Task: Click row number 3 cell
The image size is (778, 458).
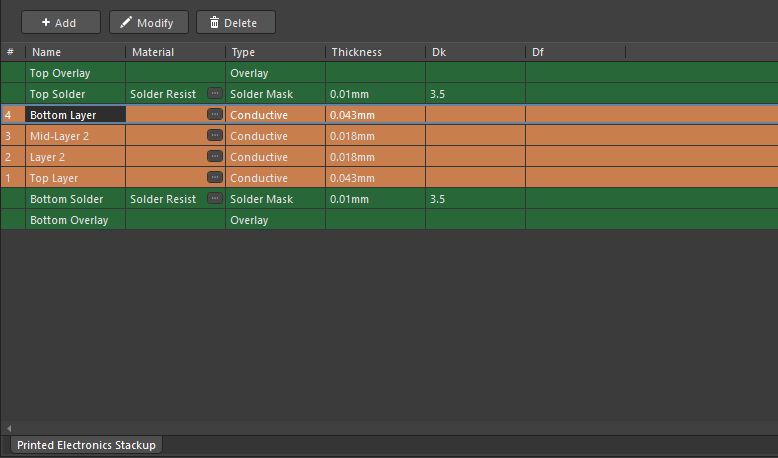Action: pyautogui.click(x=13, y=136)
